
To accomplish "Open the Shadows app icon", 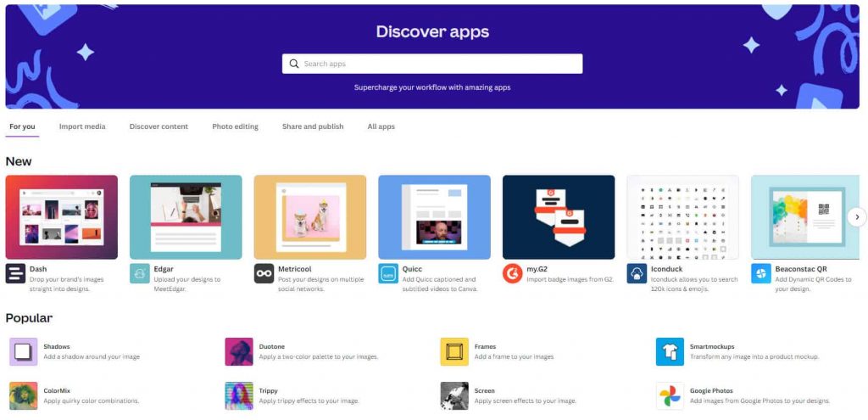I will click(x=24, y=351).
